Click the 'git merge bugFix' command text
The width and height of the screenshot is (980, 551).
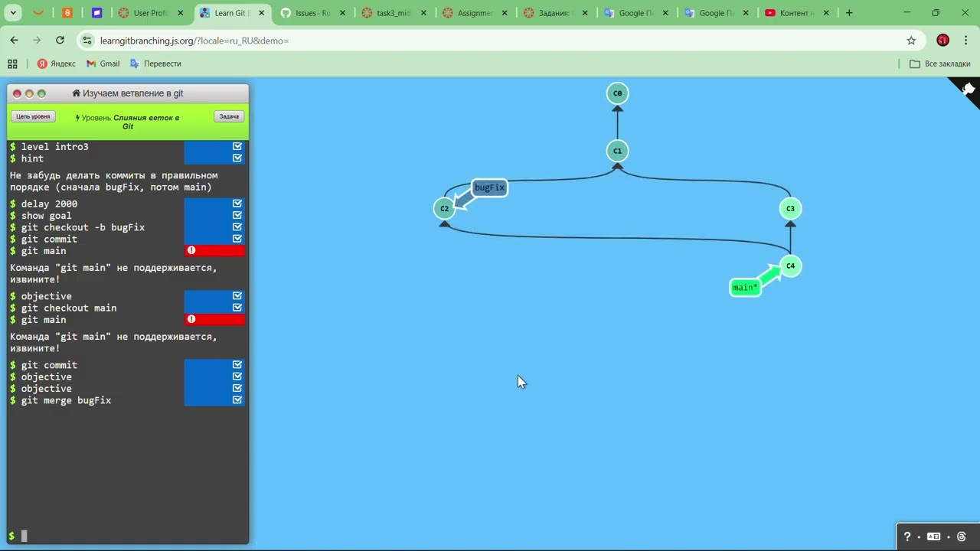click(x=66, y=400)
